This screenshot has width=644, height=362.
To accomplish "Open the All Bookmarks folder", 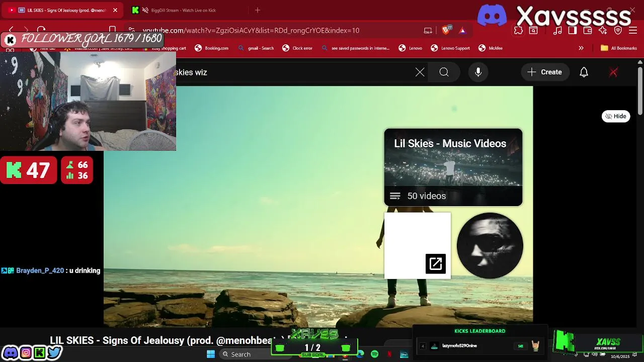I will click(x=619, y=48).
